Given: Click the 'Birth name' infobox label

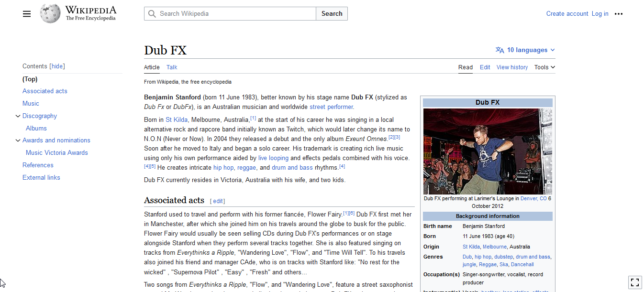Looking at the screenshot, I should click(x=437, y=227).
